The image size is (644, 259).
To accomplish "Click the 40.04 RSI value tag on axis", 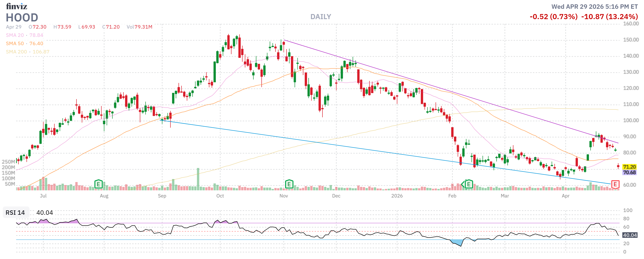I will 629,235.
